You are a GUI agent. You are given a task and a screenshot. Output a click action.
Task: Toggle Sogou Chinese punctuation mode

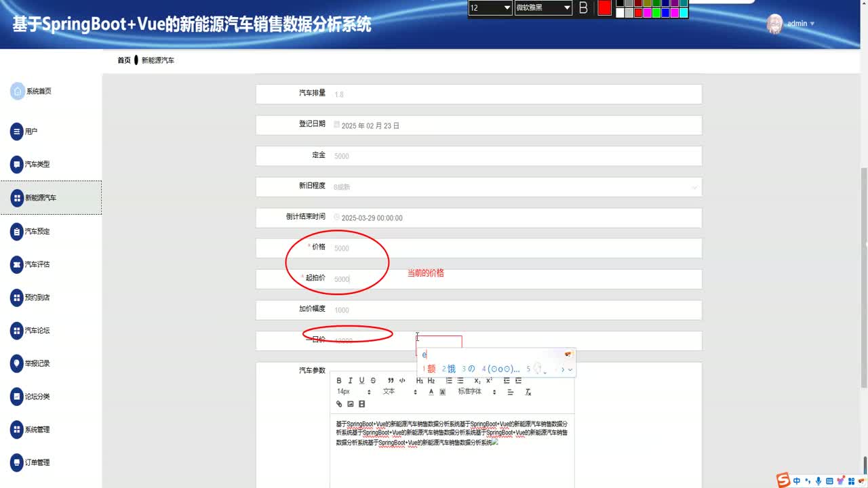[808, 481]
